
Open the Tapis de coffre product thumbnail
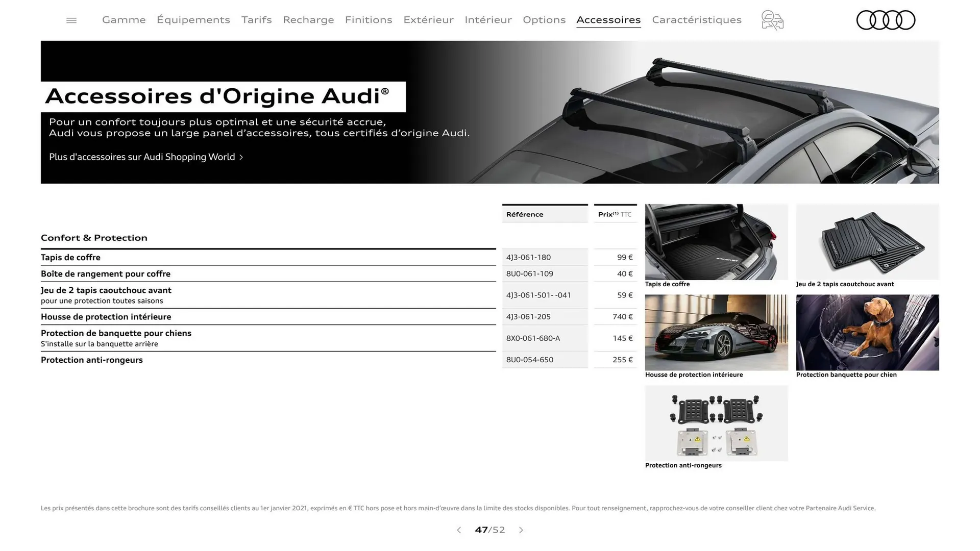(x=716, y=241)
